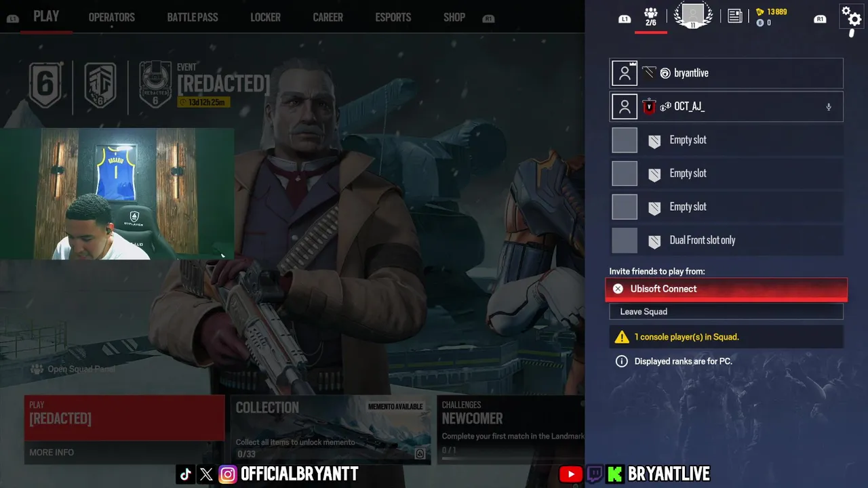
Task: Open the level 11 profile avatar
Action: point(693,15)
